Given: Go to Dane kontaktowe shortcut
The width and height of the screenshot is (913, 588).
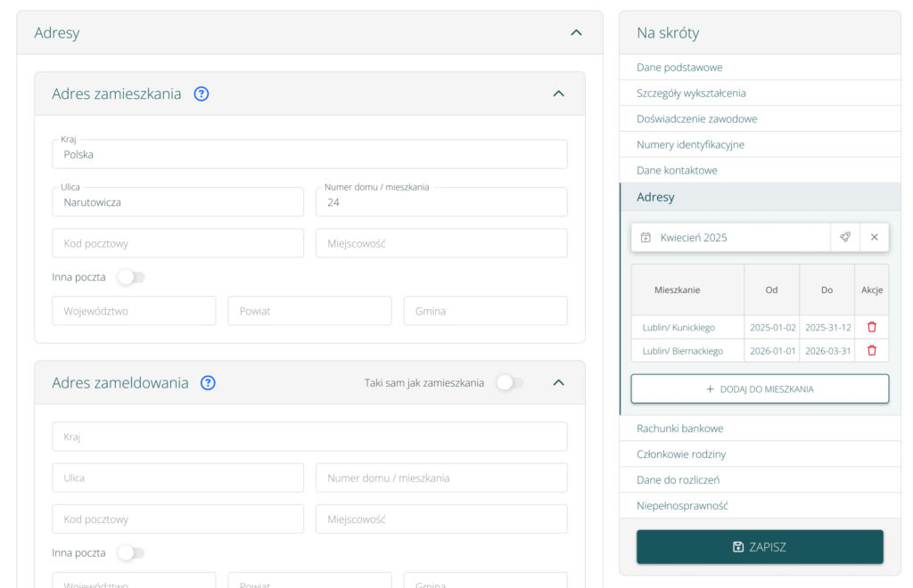Looking at the screenshot, I should tap(677, 170).
